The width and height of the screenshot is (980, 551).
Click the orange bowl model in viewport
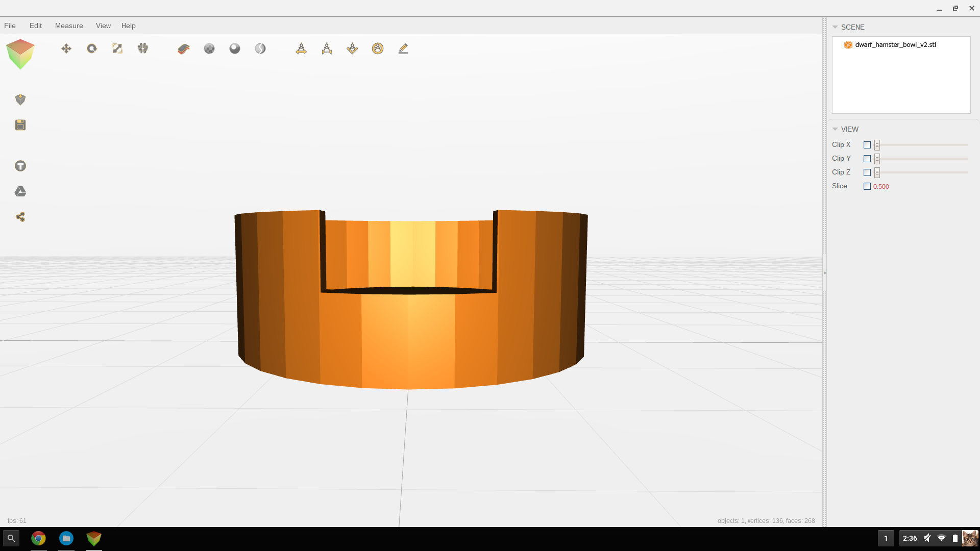[x=411, y=337]
